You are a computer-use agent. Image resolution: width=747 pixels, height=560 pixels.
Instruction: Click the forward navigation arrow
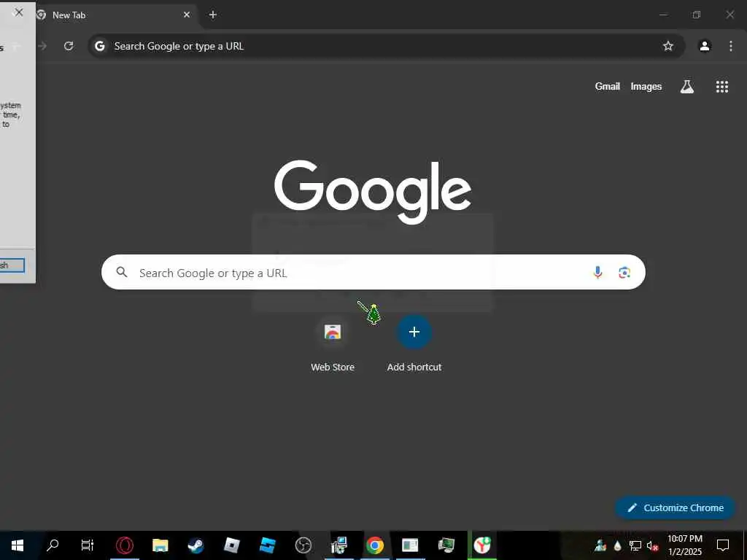click(42, 46)
